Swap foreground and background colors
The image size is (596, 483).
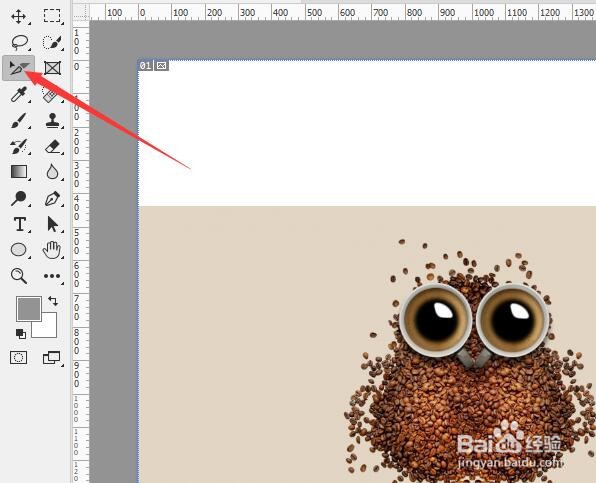coord(53,301)
